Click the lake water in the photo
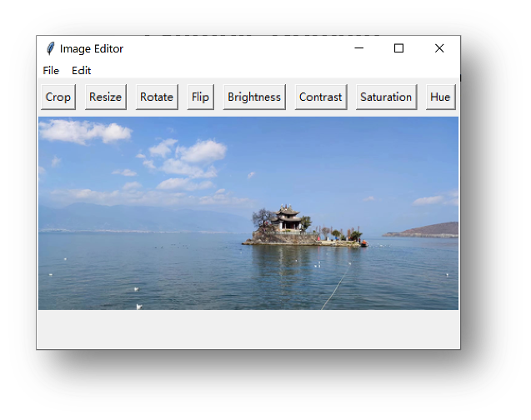 pyautogui.click(x=208, y=275)
